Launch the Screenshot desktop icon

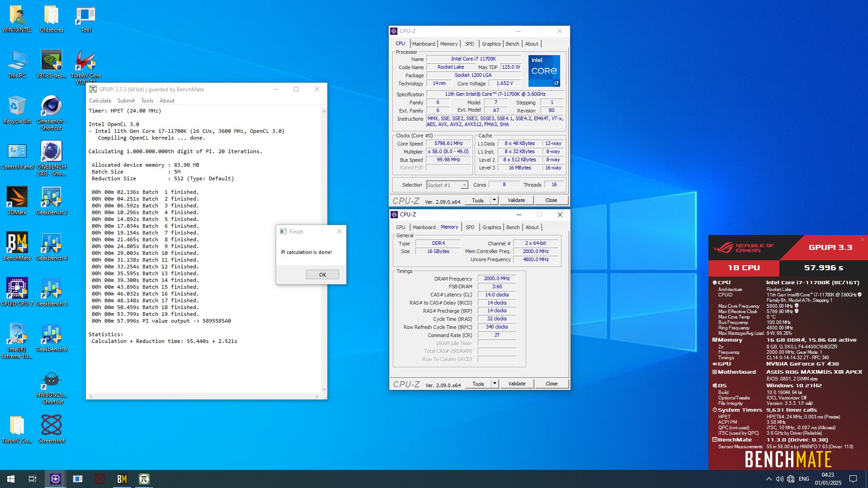[52, 429]
